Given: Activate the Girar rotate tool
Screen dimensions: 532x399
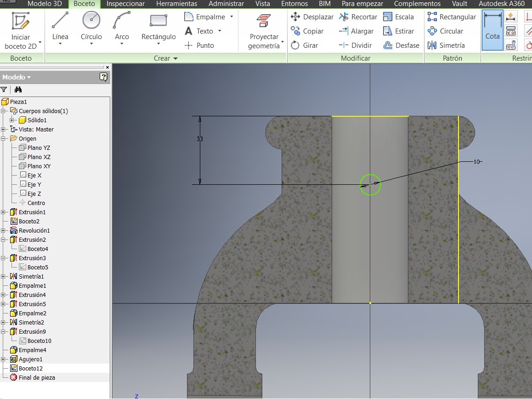Looking at the screenshot, I should 305,45.
